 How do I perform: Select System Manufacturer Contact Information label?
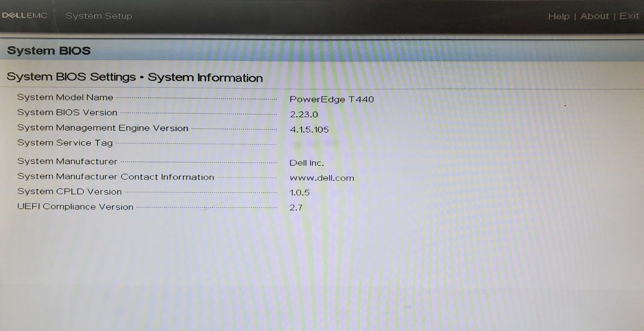tap(116, 177)
